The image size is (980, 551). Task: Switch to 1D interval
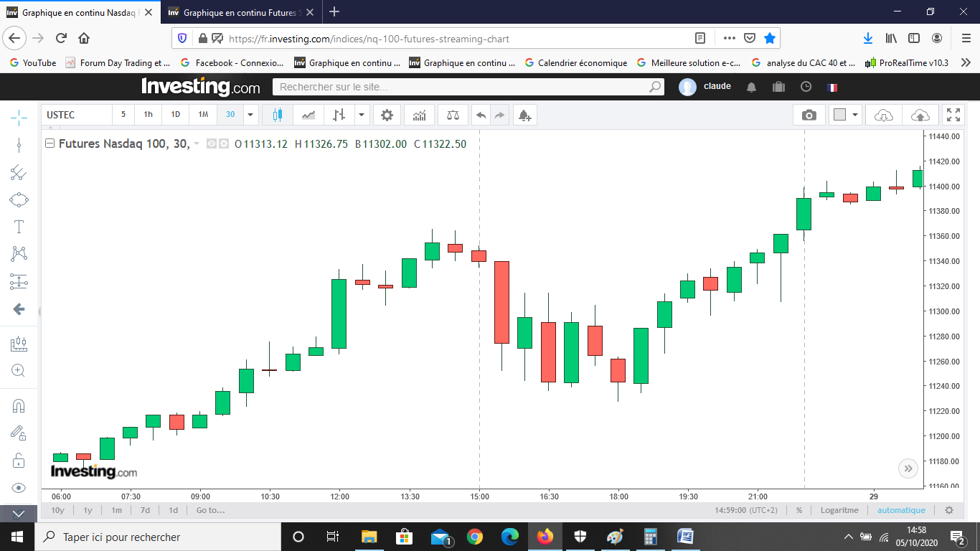(x=175, y=115)
